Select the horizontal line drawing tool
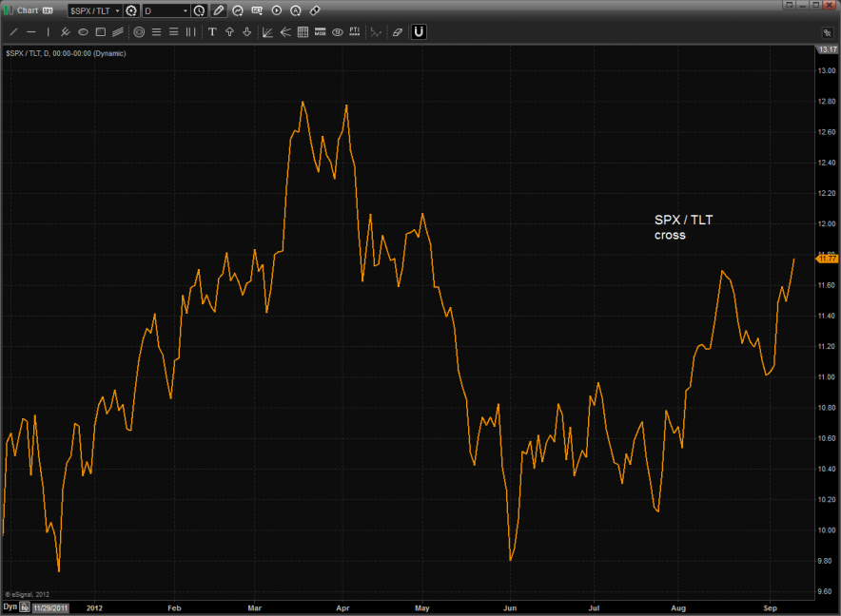The height and width of the screenshot is (616, 841). [x=31, y=32]
